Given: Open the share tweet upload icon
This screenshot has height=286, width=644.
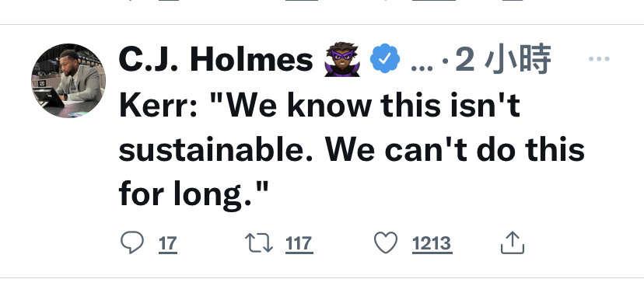Looking at the screenshot, I should (513, 242).
